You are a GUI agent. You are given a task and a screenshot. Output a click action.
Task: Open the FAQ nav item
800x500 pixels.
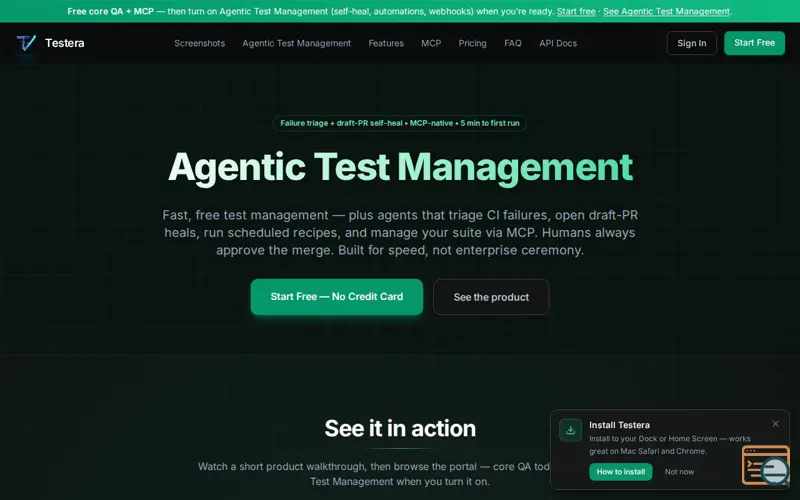coord(513,43)
